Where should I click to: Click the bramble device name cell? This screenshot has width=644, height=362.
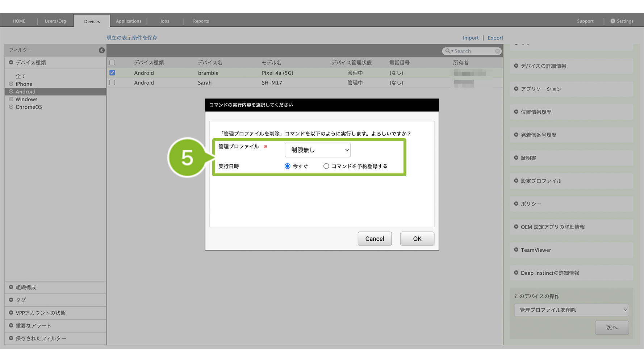click(x=208, y=73)
